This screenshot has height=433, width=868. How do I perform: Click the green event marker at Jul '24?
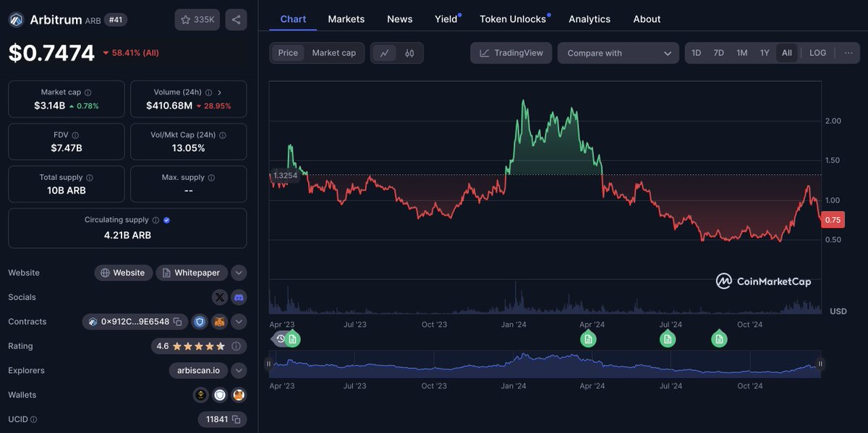coord(667,338)
